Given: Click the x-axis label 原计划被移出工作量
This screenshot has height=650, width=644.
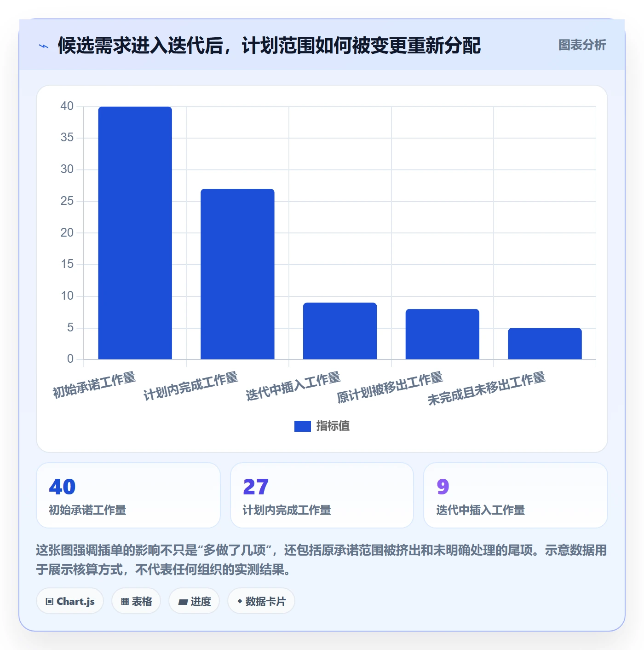Looking at the screenshot, I should pyautogui.click(x=390, y=388).
